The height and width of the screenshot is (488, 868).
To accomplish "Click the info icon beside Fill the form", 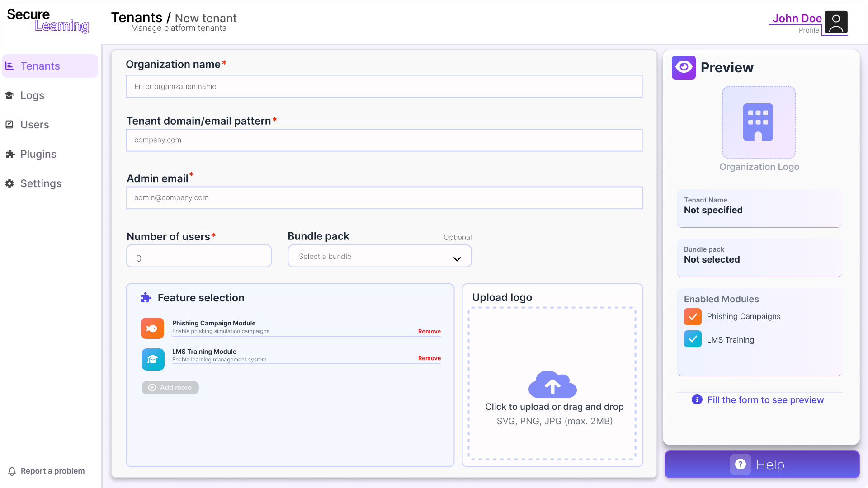I will click(x=697, y=399).
